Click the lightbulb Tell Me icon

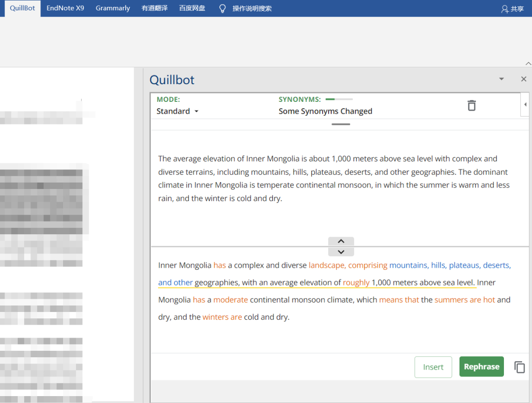[222, 8]
